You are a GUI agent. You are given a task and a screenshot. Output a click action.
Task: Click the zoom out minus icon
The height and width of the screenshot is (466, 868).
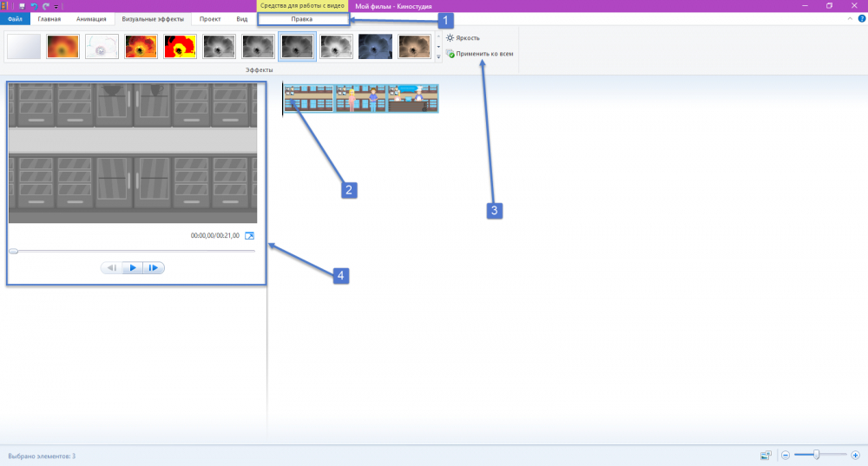click(785, 455)
